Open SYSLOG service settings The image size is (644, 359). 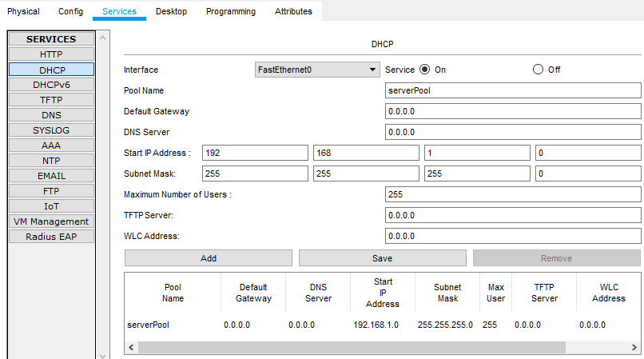pyautogui.click(x=51, y=130)
